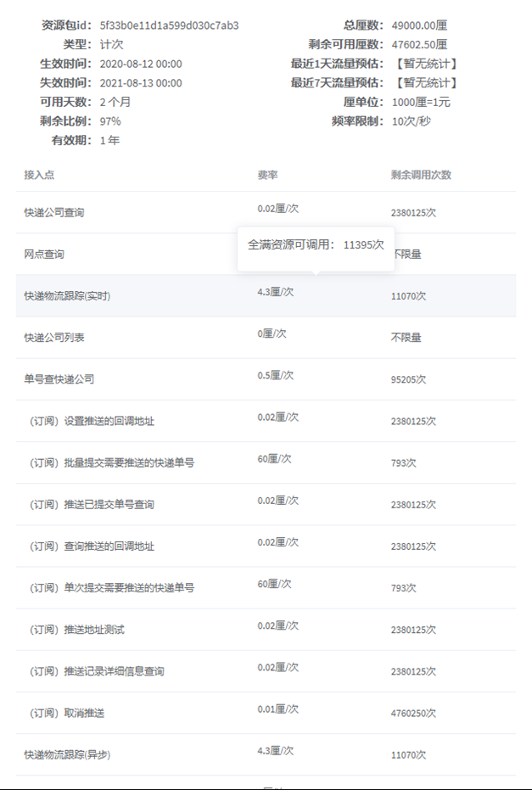532x790 pixels.
Task: Click the 快递物流跟踪(实时) row name
Action: (x=67, y=296)
